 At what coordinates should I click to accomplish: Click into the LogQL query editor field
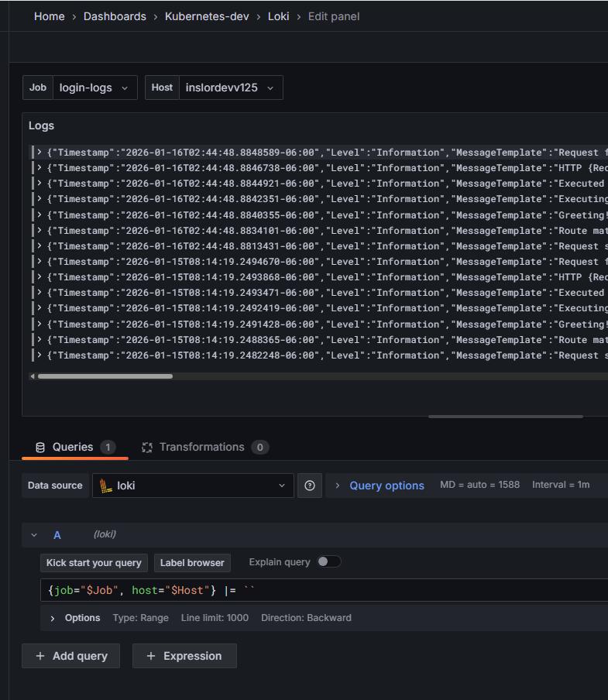pyautogui.click(x=324, y=590)
